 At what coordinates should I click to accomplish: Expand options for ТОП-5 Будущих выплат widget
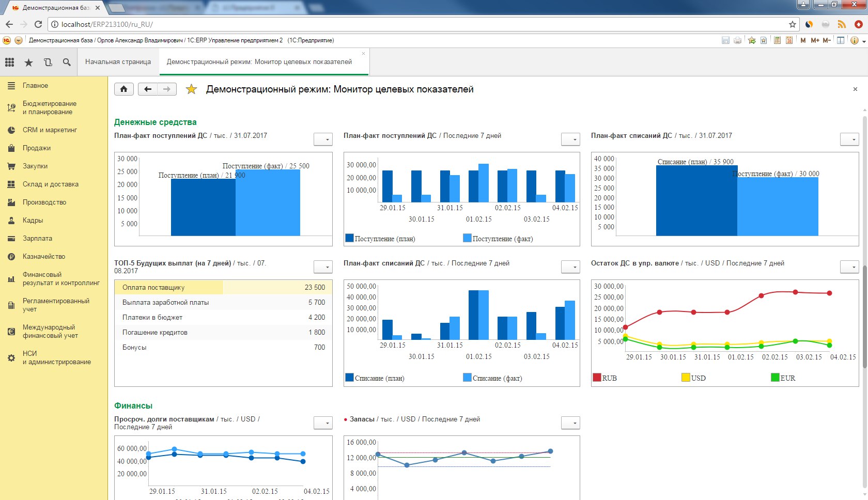click(x=323, y=267)
